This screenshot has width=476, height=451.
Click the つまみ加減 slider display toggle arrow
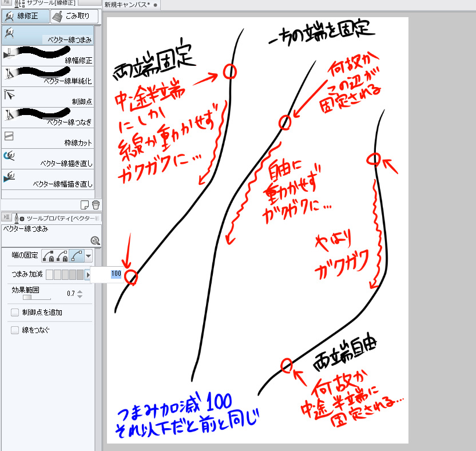coord(88,275)
